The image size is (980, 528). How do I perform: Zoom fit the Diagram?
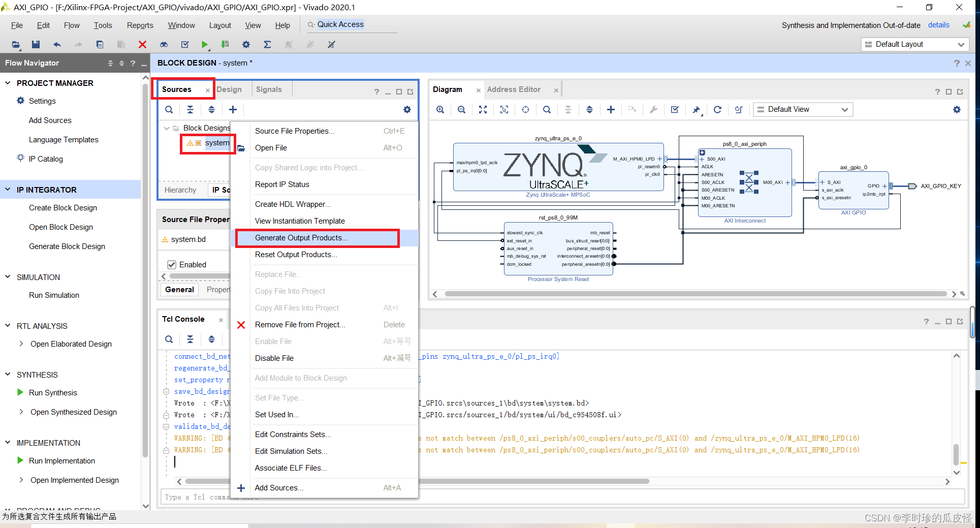pos(483,110)
